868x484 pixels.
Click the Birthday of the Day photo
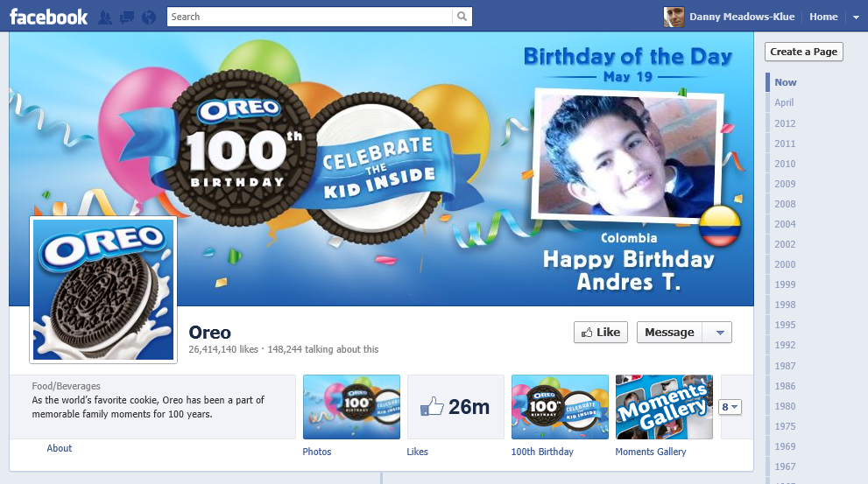click(x=627, y=155)
